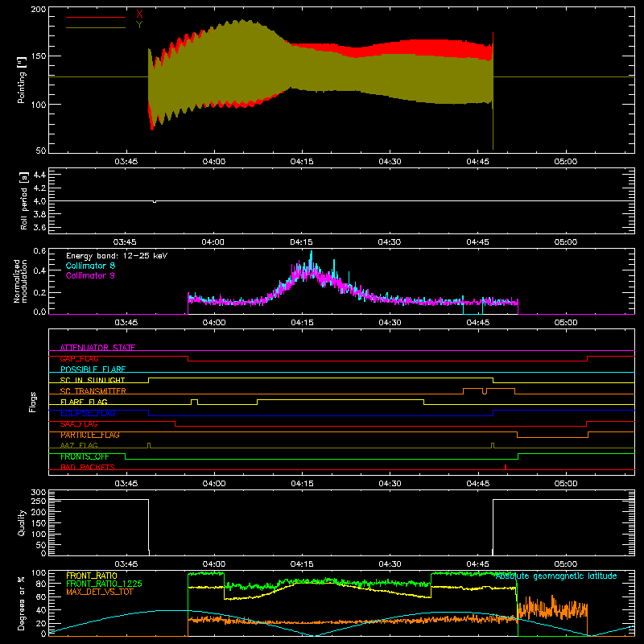Click the SC_TRANSMITTER flag label

(x=93, y=391)
